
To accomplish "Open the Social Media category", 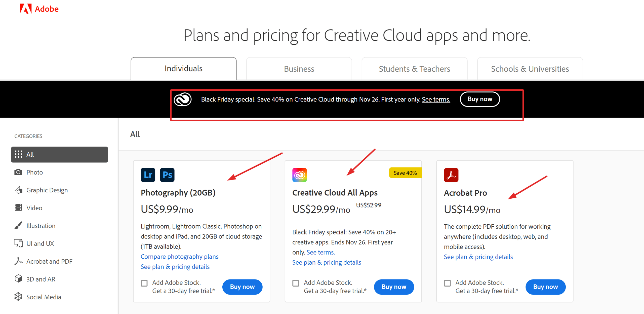I will pyautogui.click(x=43, y=297).
